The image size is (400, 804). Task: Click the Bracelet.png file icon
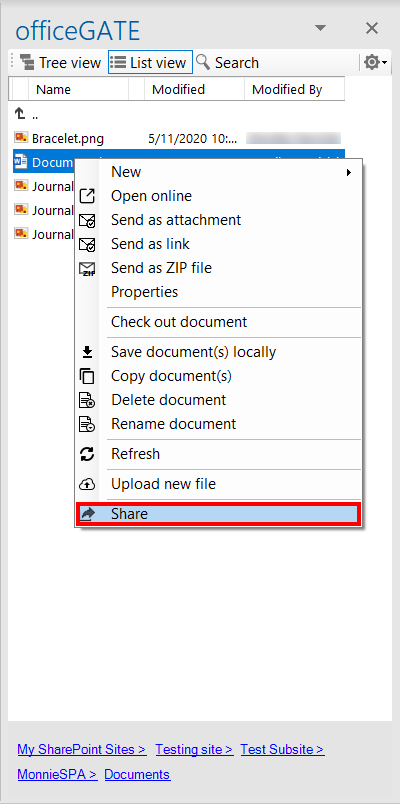click(21, 137)
